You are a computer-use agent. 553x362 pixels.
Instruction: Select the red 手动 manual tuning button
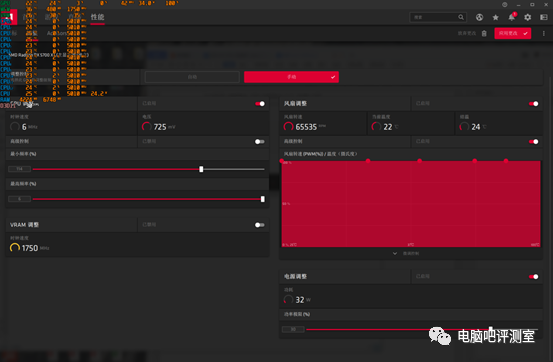click(291, 77)
